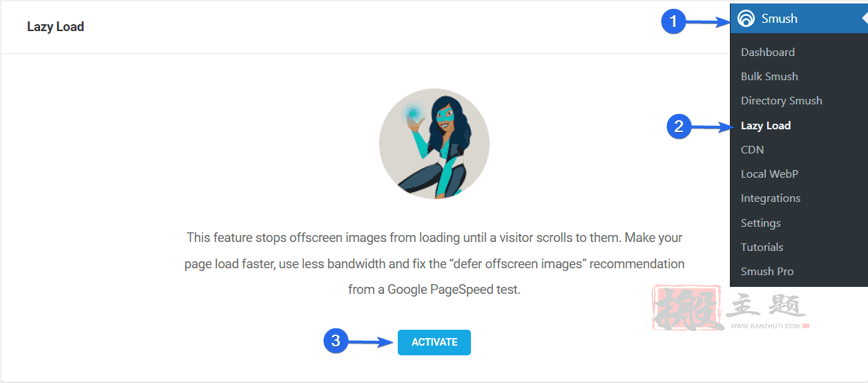Image resolution: width=868 pixels, height=383 pixels.
Task: Click the circled number 2 marker
Action: tap(679, 127)
